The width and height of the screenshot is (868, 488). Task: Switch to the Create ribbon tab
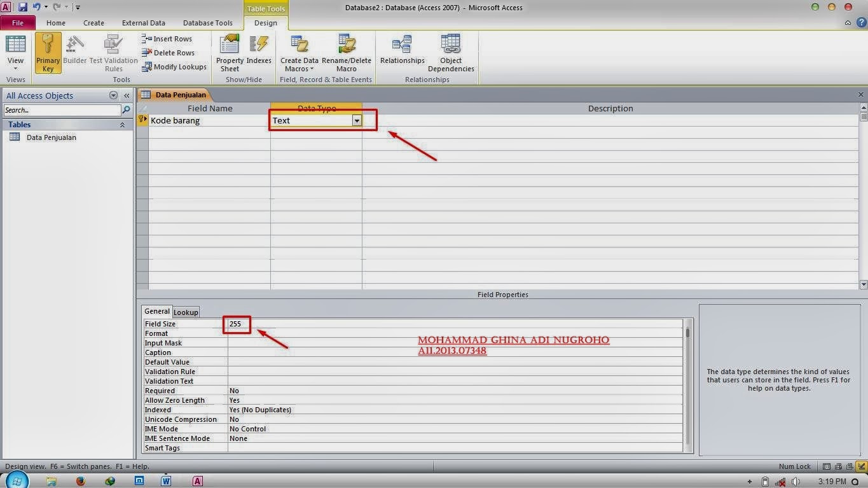click(93, 23)
